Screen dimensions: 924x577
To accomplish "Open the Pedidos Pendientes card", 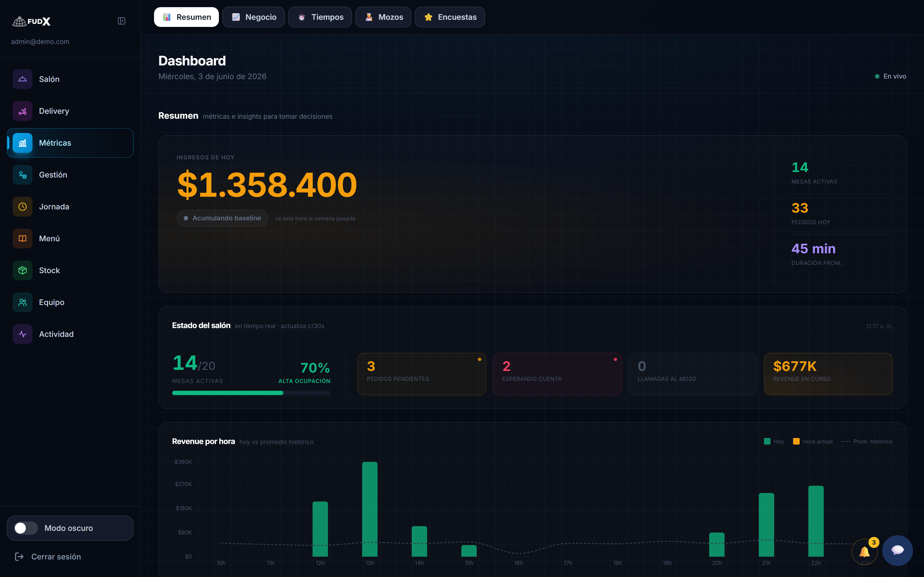I will (422, 374).
